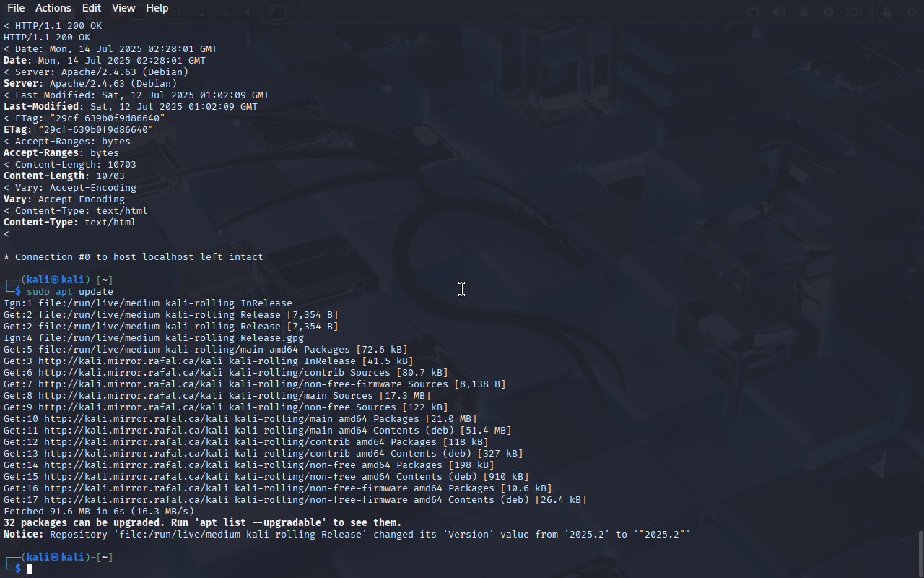Click the 2:31 clock in panel
924x578 pixels.
[853, 12]
